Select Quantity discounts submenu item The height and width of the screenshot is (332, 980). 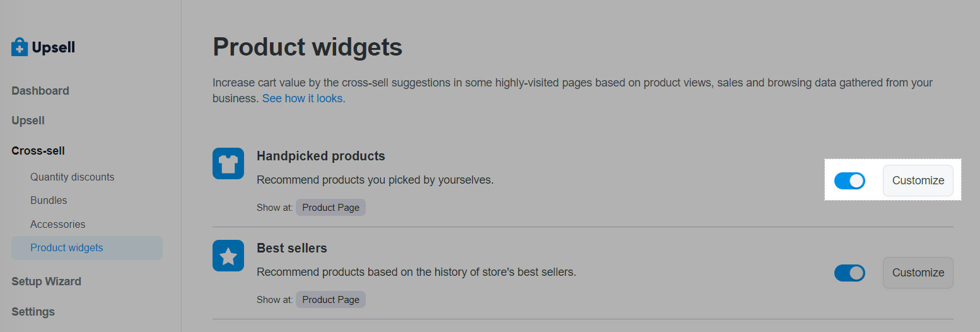click(73, 177)
